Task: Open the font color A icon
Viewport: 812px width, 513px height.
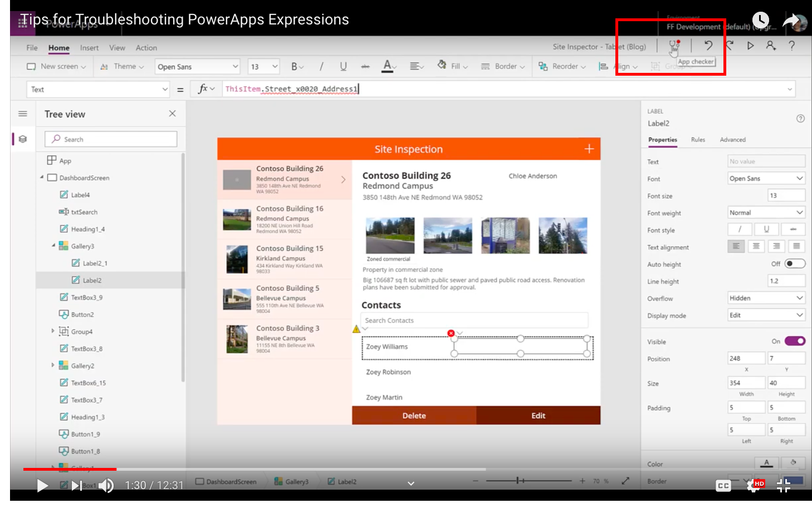Action: point(388,67)
